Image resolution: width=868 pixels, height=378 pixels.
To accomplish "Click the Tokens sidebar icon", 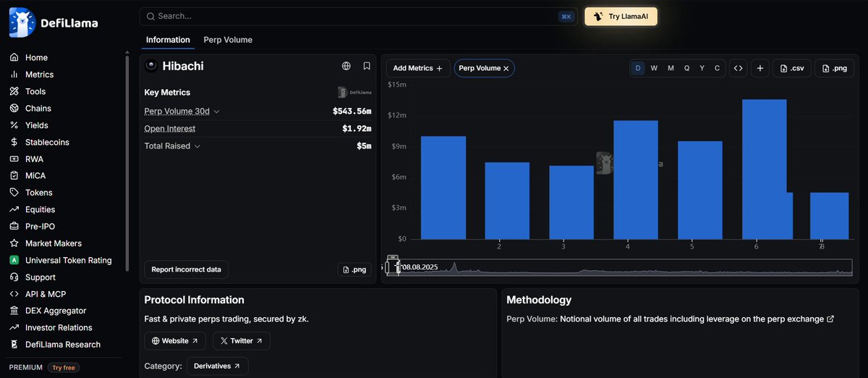I will [14, 193].
